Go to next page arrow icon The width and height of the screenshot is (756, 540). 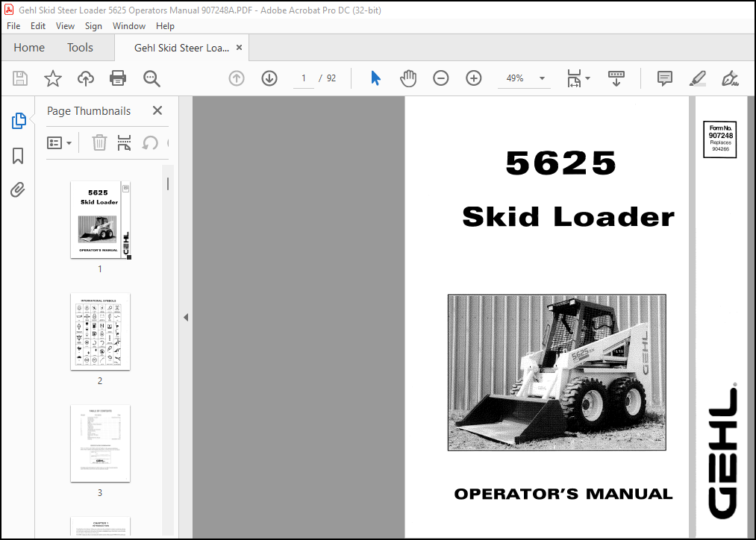pos(269,78)
